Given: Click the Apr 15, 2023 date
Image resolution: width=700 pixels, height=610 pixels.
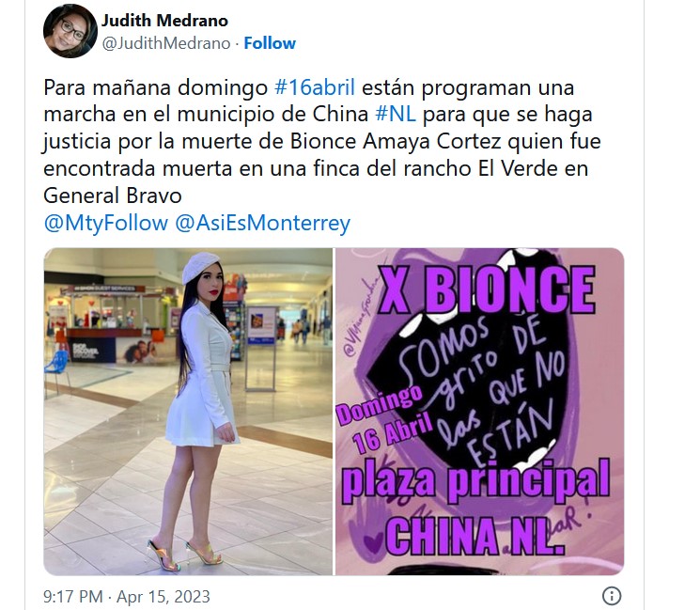Looking at the screenshot, I should tap(163, 597).
